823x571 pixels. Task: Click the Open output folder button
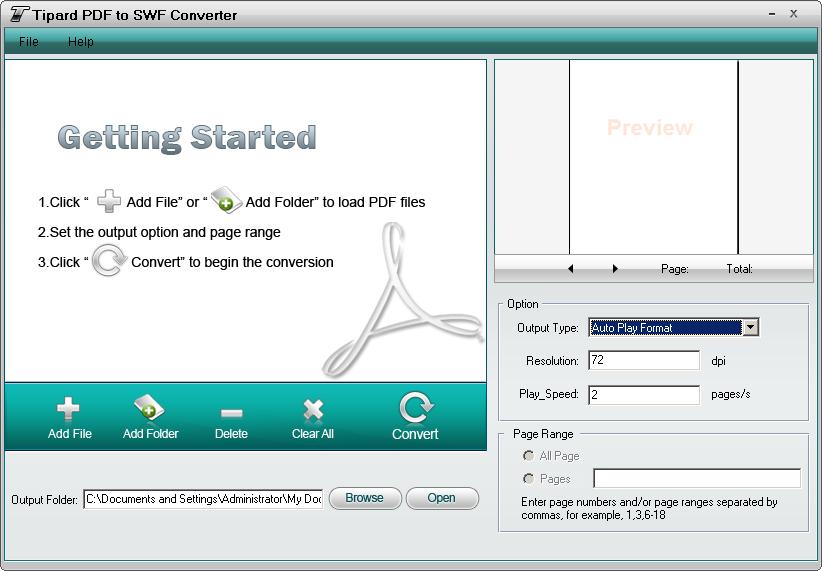442,498
